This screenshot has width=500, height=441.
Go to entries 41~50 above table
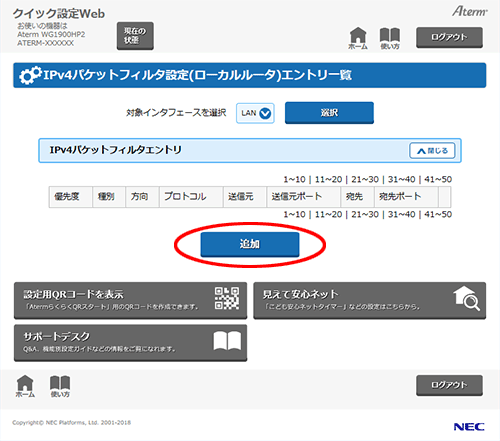pos(438,180)
